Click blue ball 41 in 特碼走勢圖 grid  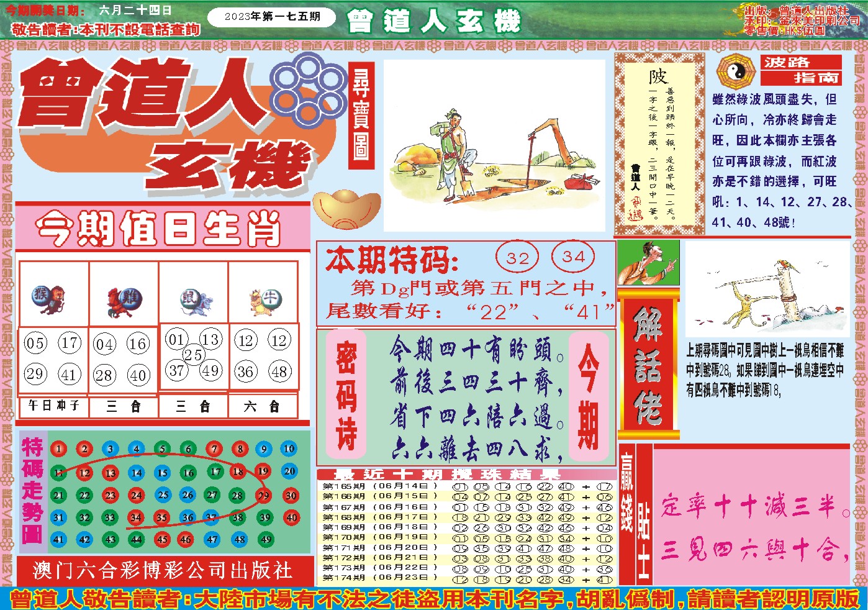(58, 539)
